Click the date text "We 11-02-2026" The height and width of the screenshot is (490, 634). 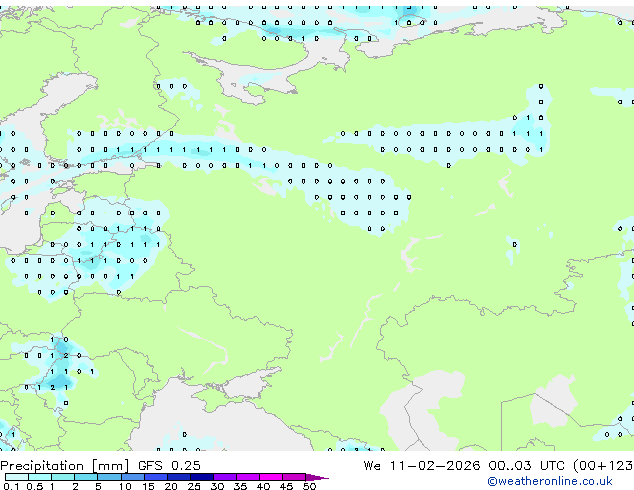click(x=422, y=466)
